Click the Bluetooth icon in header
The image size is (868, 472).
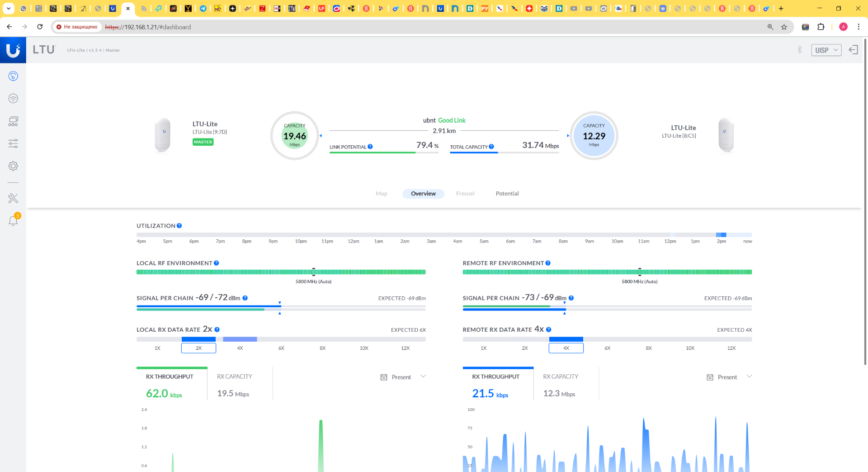pos(799,50)
